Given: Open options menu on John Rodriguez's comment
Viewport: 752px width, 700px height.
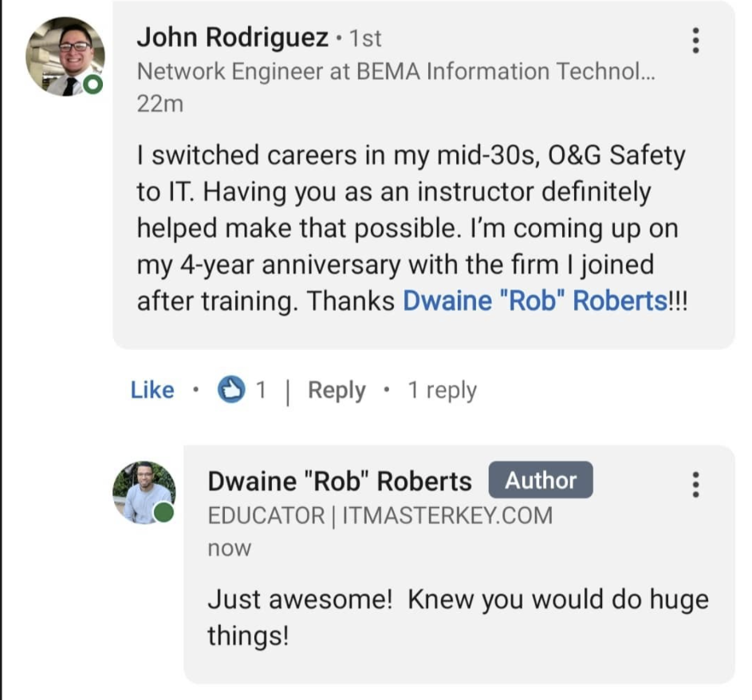Looking at the screenshot, I should [x=695, y=41].
